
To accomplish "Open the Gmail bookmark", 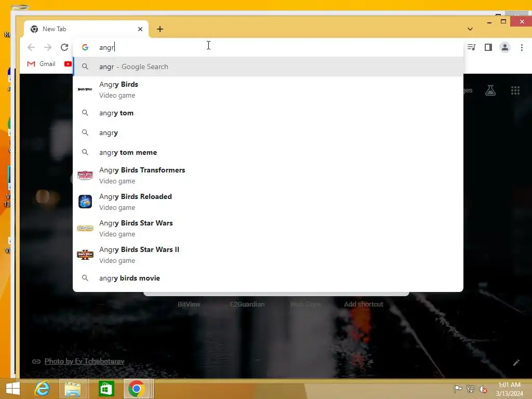I will tap(41, 64).
